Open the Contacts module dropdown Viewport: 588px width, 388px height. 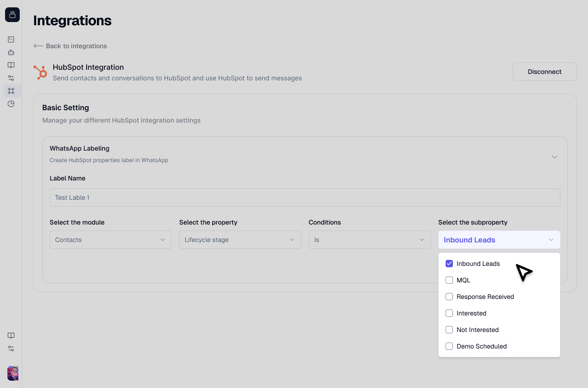[x=111, y=240]
